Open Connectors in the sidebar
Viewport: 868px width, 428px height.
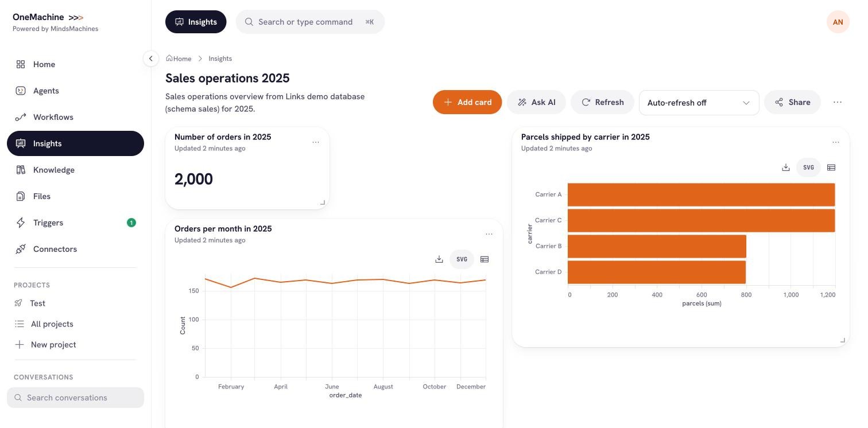75,249
